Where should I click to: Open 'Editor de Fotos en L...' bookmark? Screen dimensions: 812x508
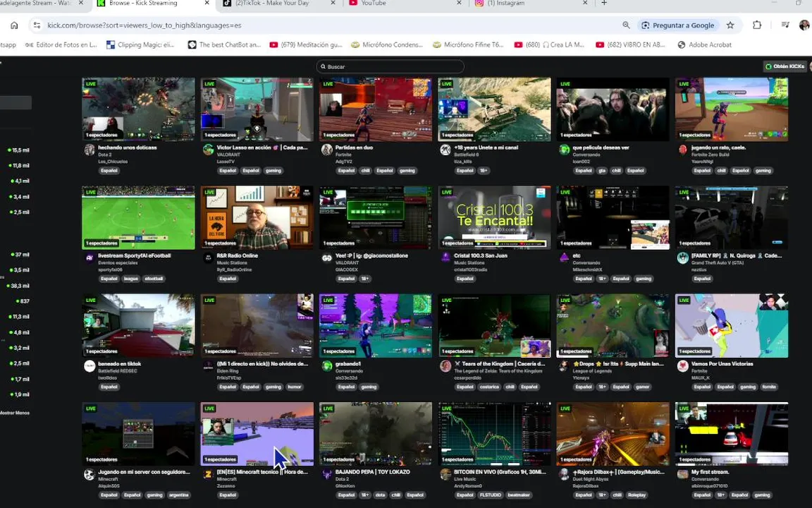61,44
